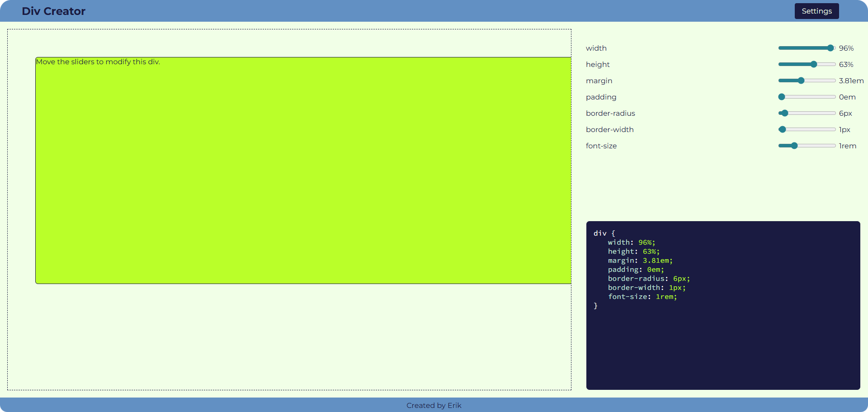Open the Settings panel

(x=816, y=11)
